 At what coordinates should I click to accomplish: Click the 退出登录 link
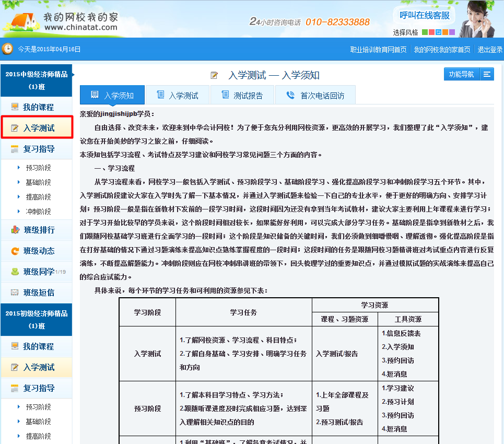coord(489,50)
